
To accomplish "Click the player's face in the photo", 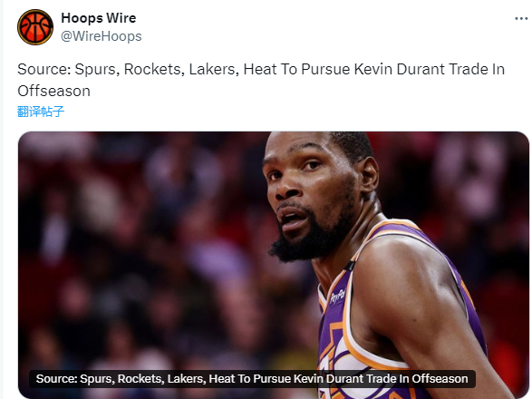I will coord(309,197).
